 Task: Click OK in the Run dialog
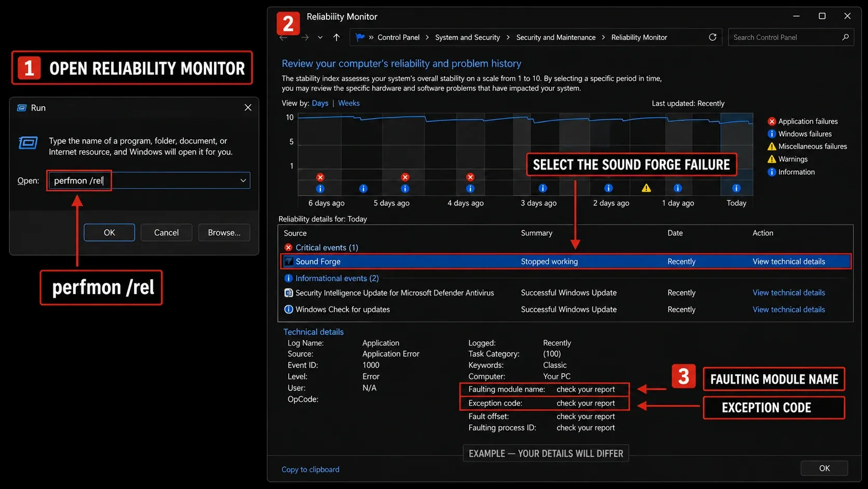110,232
